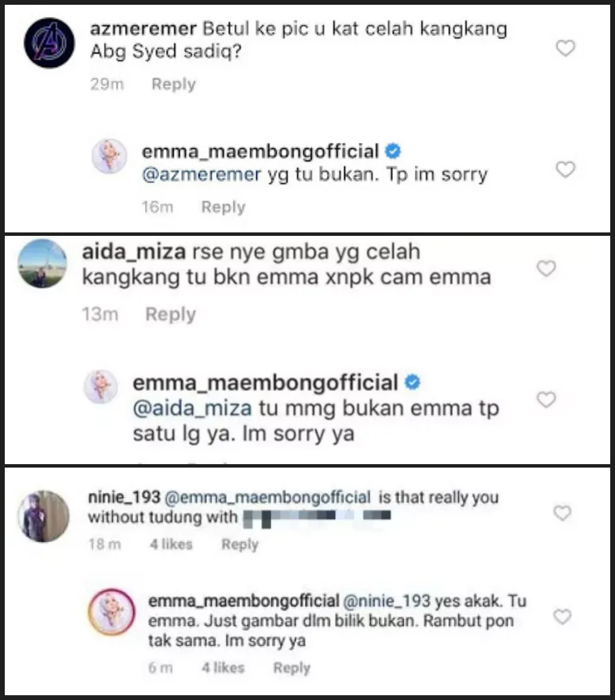The height and width of the screenshot is (700, 615).
Task: Reply to aida_miza's 13m comment
Action: tap(170, 314)
